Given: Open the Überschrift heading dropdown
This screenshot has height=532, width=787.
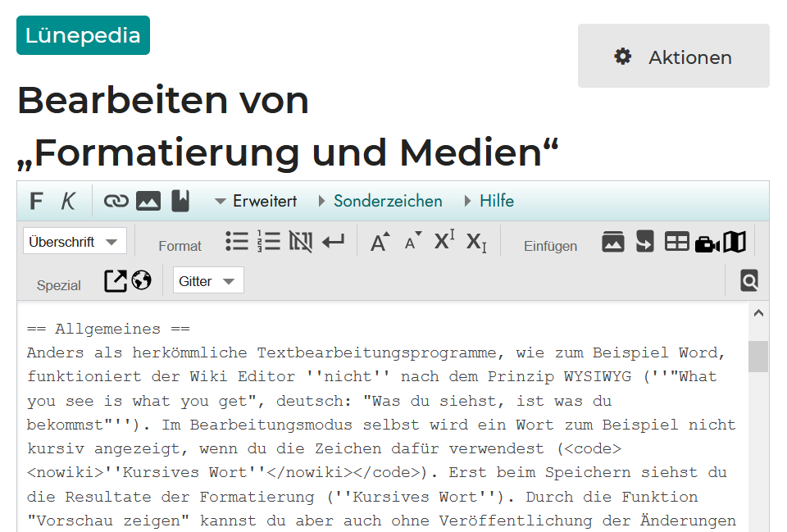Looking at the screenshot, I should point(75,242).
